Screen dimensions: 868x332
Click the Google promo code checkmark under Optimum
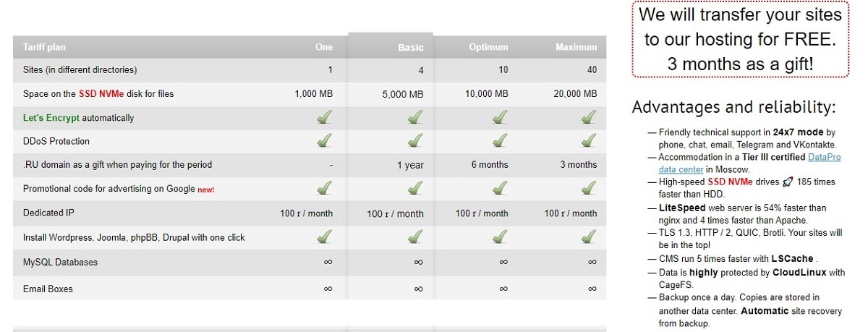(500, 188)
